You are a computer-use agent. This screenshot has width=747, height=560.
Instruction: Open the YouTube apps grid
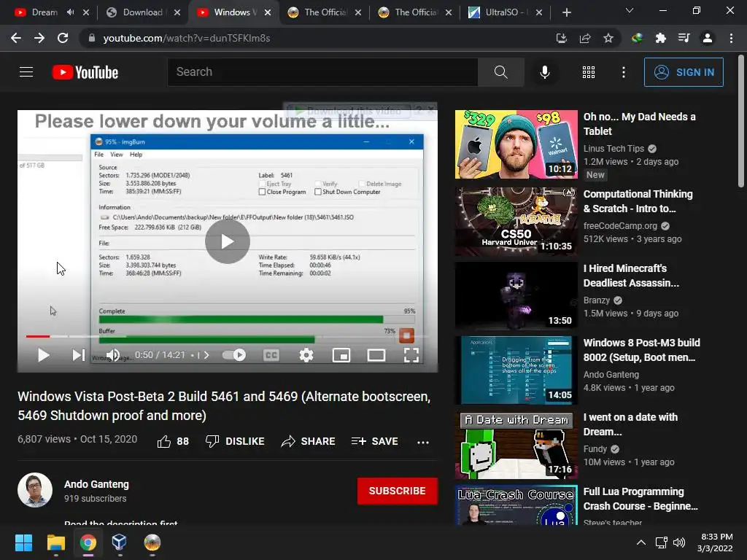pos(589,72)
